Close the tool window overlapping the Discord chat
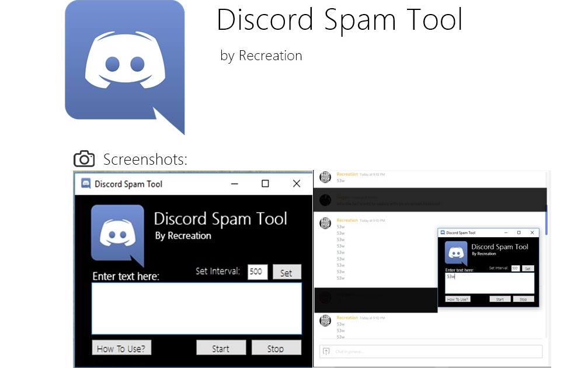Screen dimensions: 588x368 pos(532,232)
